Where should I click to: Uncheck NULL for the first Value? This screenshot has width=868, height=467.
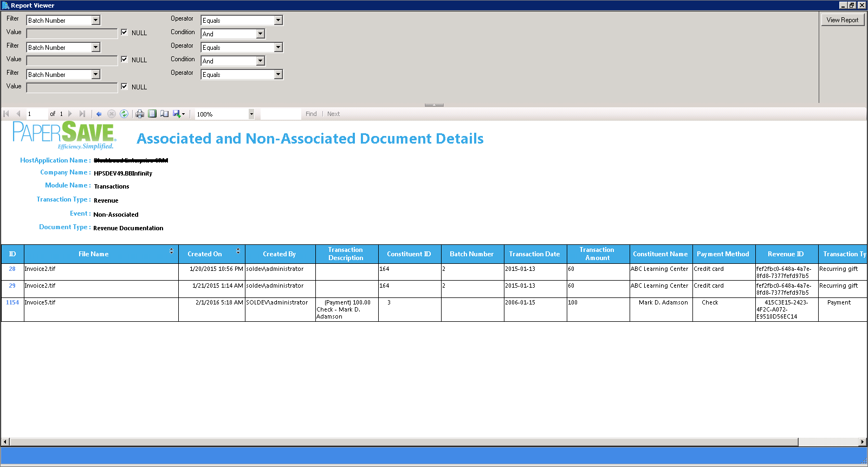pos(124,33)
